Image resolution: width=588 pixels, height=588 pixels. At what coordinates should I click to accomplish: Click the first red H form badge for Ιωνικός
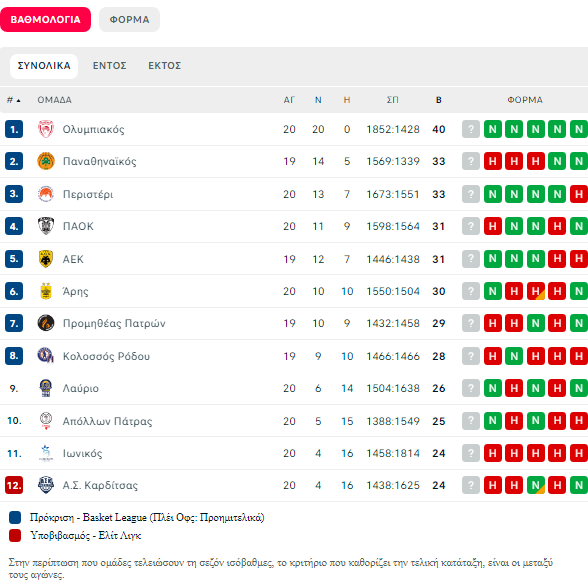493,453
